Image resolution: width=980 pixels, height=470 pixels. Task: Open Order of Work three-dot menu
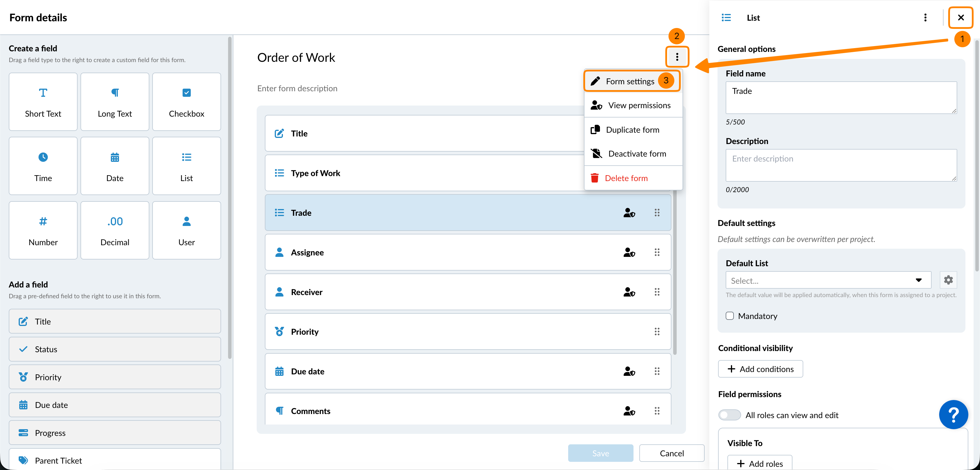point(677,57)
